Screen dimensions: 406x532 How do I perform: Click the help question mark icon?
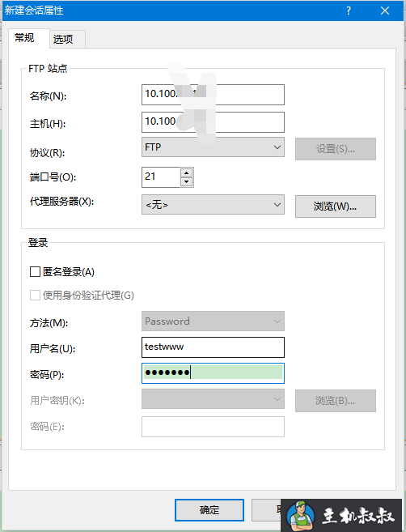pyautogui.click(x=349, y=11)
